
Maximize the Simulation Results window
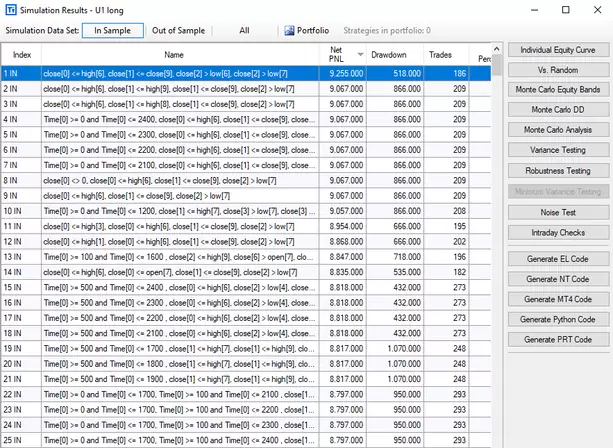(565, 10)
